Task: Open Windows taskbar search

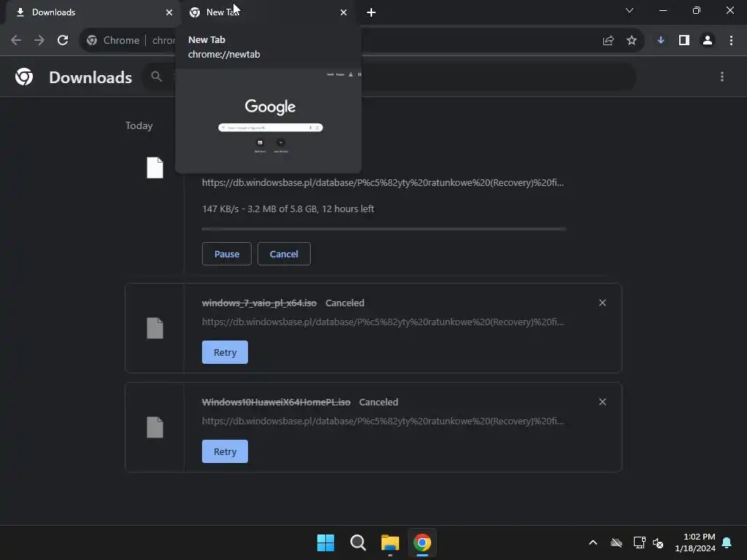Action: tap(357, 542)
